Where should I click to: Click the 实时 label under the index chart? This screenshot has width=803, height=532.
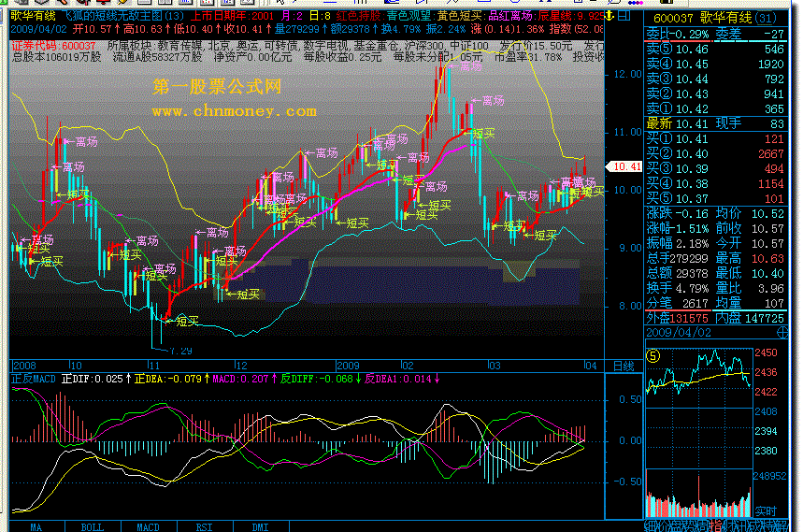[766, 511]
